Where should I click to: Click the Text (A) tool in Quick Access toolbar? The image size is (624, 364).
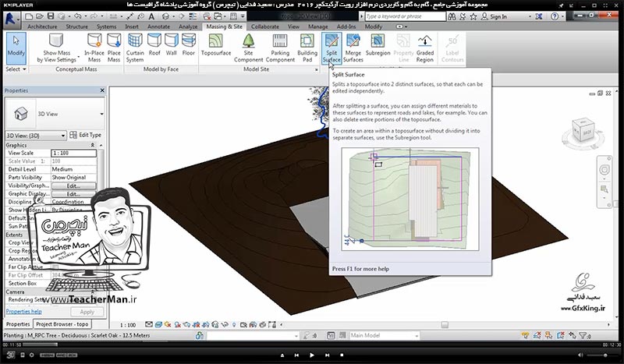151,16
